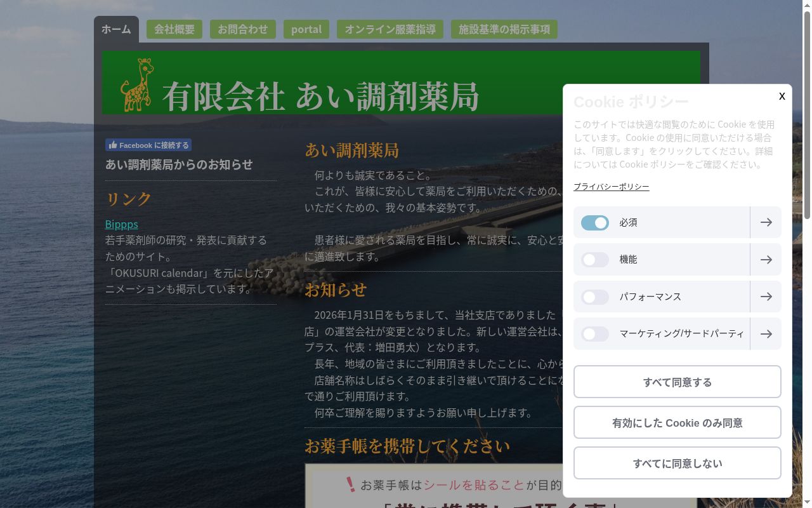Expand details arrow for 機能

[x=766, y=260]
